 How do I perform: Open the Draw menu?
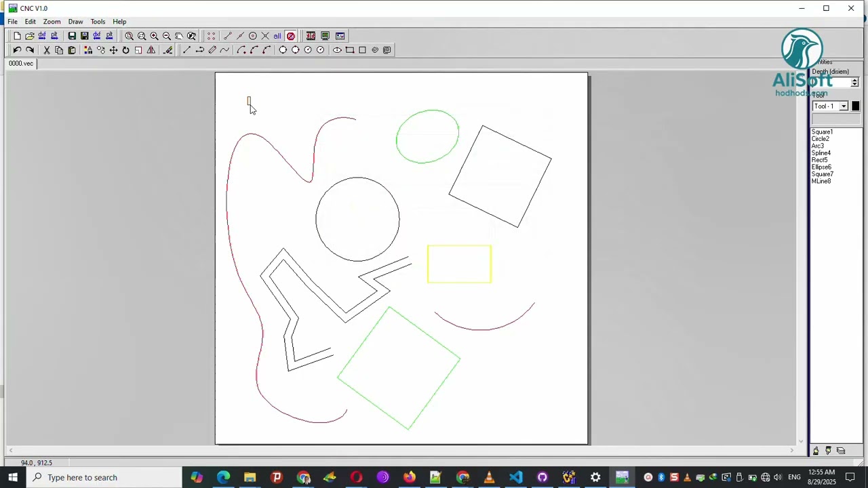click(75, 22)
